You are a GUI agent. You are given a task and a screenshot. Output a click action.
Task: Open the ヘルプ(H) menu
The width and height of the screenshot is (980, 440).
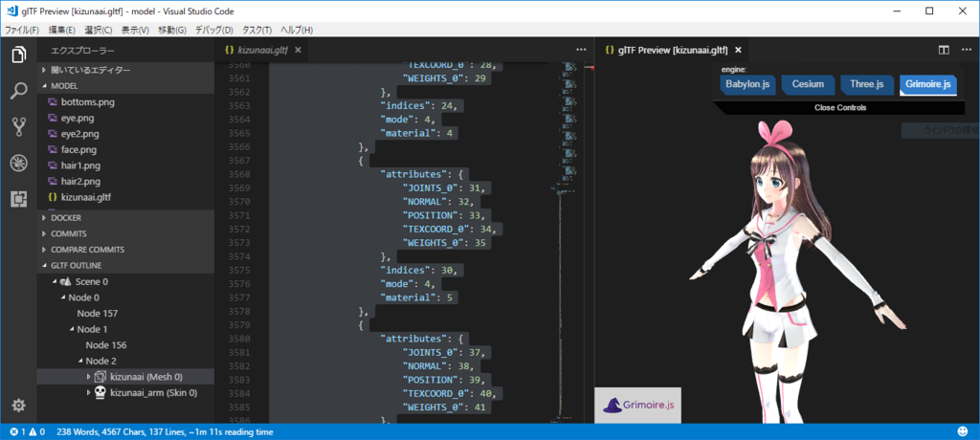tap(297, 30)
